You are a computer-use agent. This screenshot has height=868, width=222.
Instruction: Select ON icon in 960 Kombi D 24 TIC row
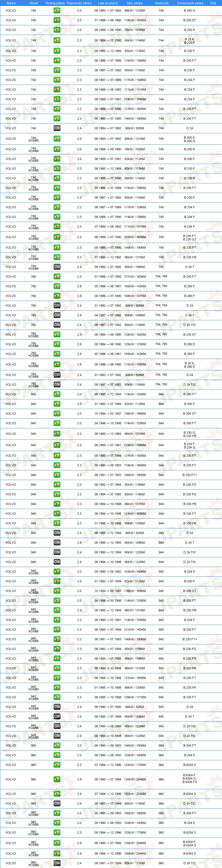pyautogui.click(x=57, y=863)
